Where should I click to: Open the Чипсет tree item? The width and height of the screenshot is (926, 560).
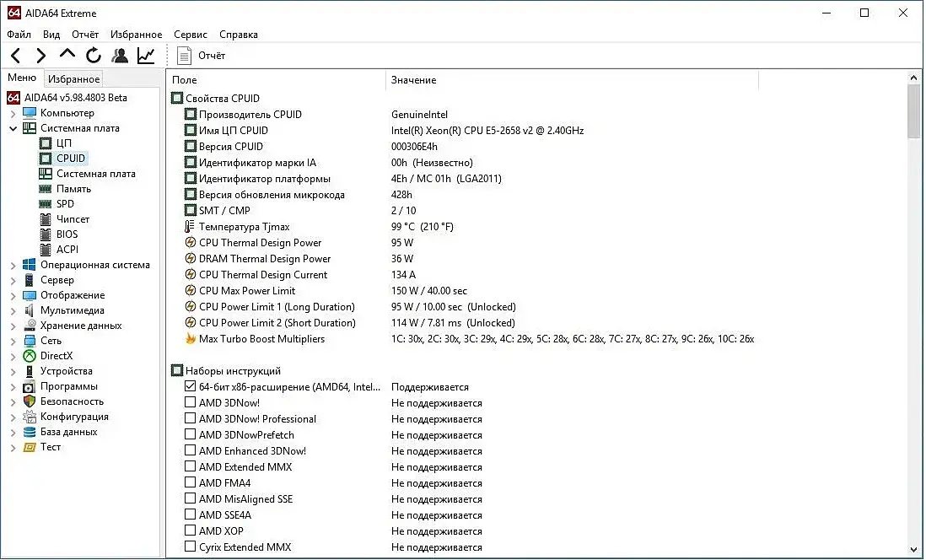point(73,219)
